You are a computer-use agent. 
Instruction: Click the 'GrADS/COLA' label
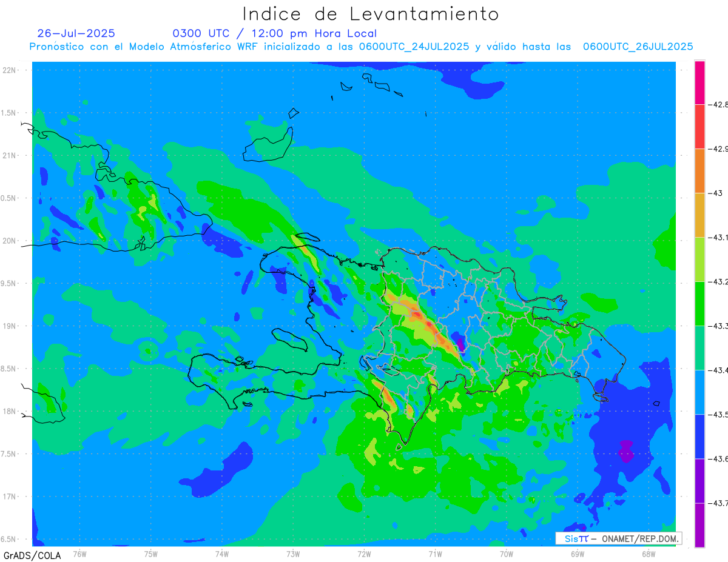pos(32,555)
